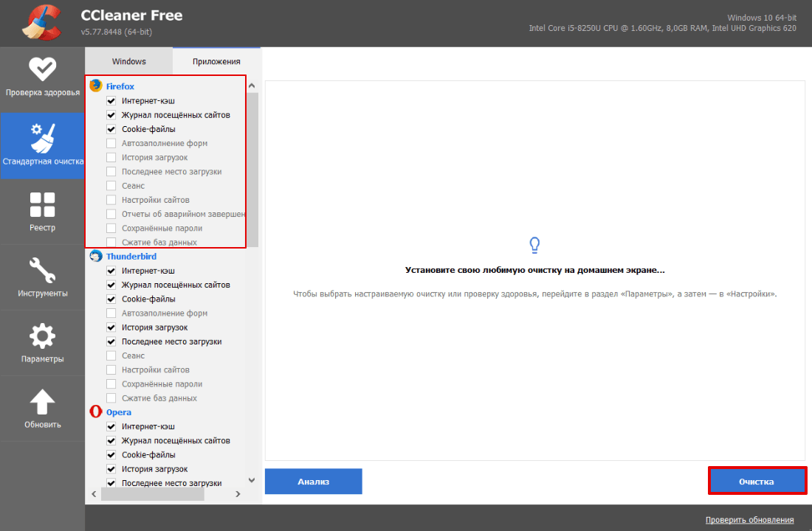Uncheck Firefox Cookie-файлы checkbox
Image resolution: width=812 pixels, height=531 pixels.
tap(111, 129)
